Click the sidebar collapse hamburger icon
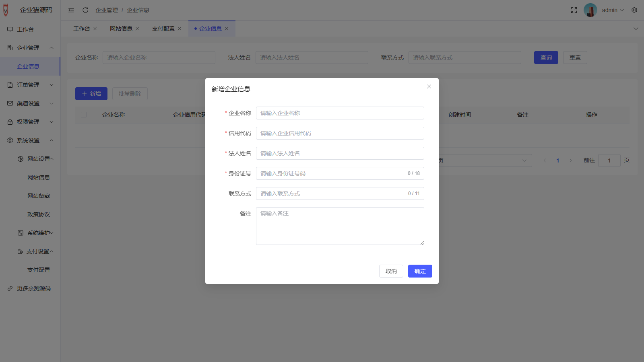The image size is (644, 362). (71, 10)
